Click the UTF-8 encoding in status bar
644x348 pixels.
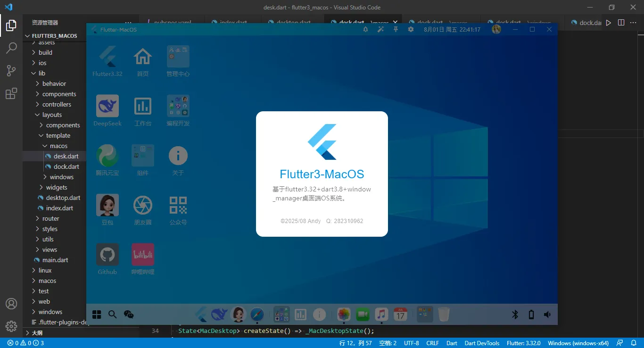(x=411, y=343)
